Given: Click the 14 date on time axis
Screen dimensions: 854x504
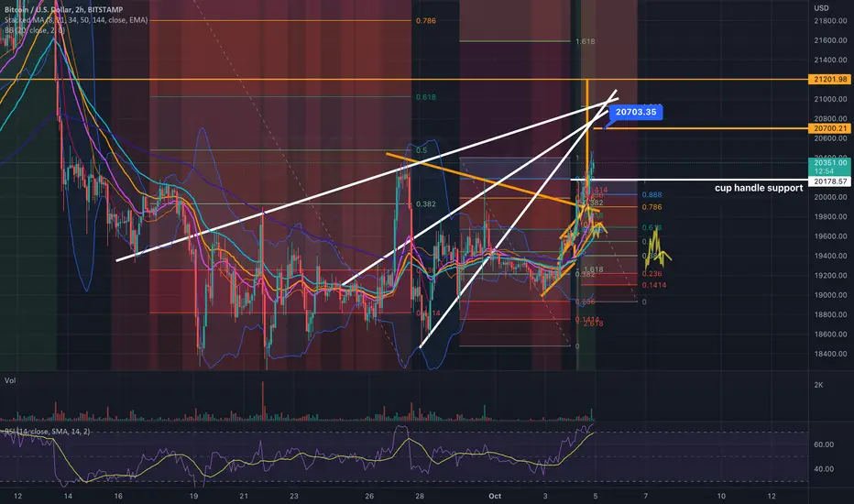Looking at the screenshot, I should click(68, 496).
